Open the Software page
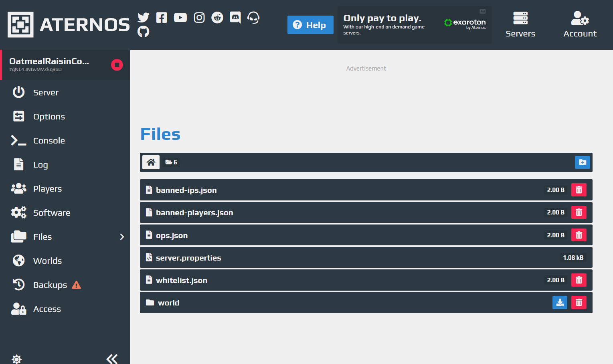 [65, 213]
